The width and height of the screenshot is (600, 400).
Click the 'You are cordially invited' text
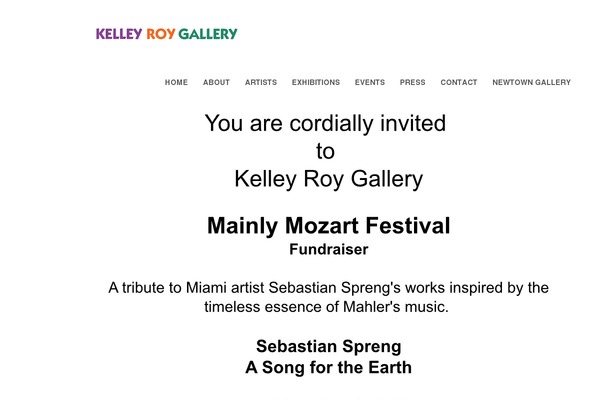(x=325, y=123)
